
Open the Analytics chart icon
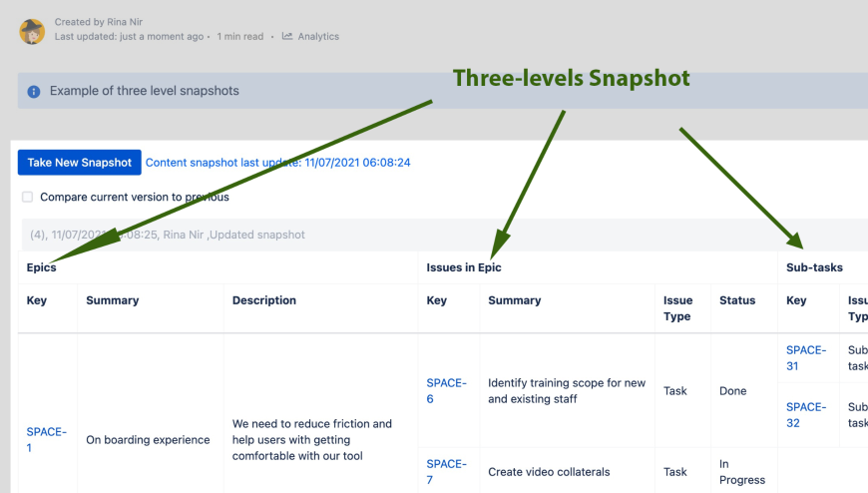pos(286,36)
